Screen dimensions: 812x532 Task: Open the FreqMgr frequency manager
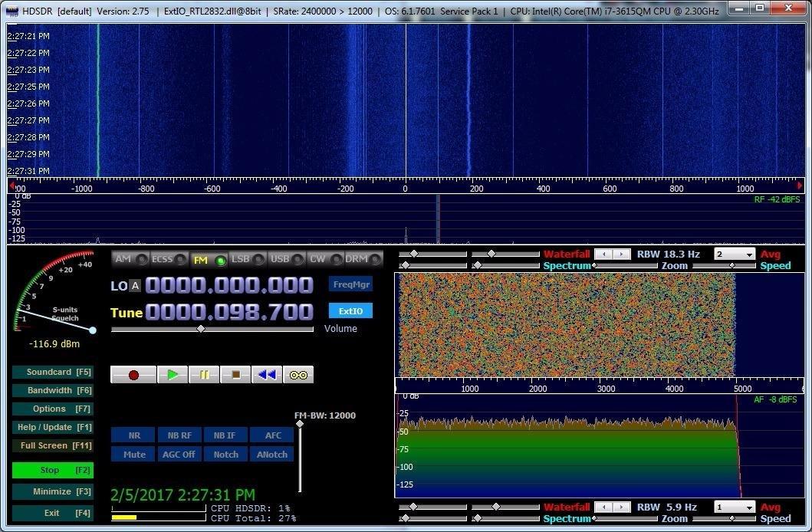point(350,284)
